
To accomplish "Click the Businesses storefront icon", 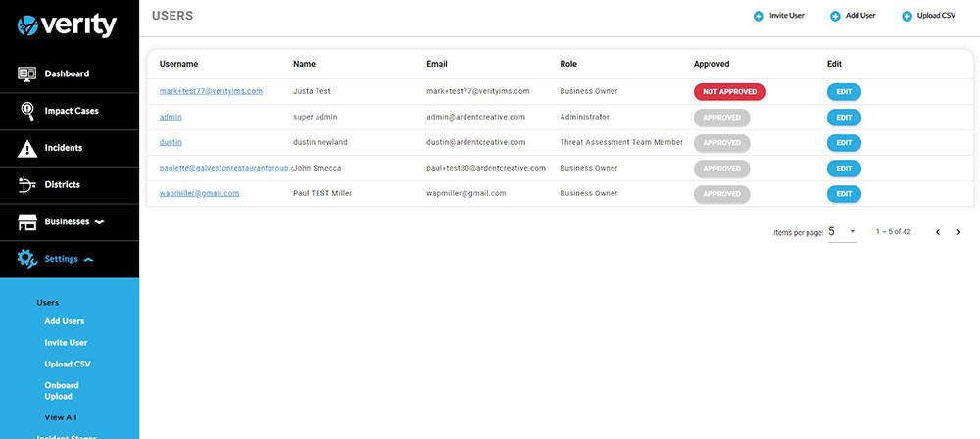I will pos(27,221).
